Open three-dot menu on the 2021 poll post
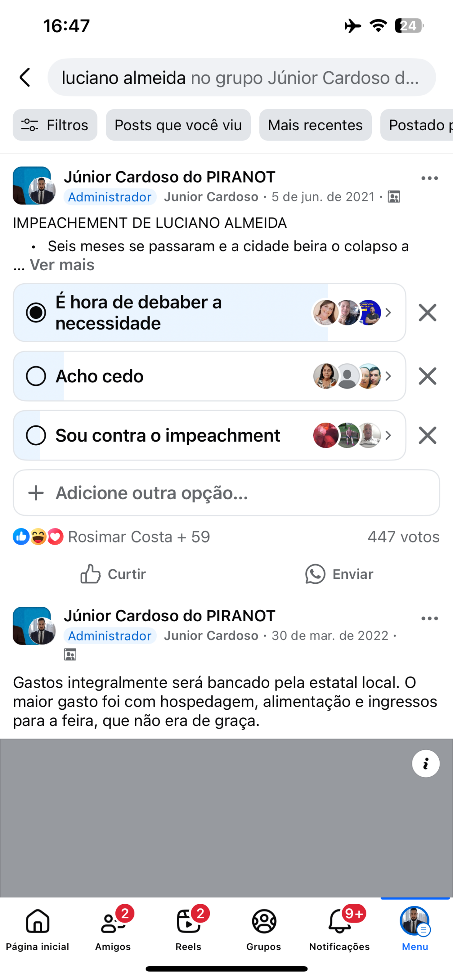Image resolution: width=453 pixels, height=980 pixels. coord(429,178)
